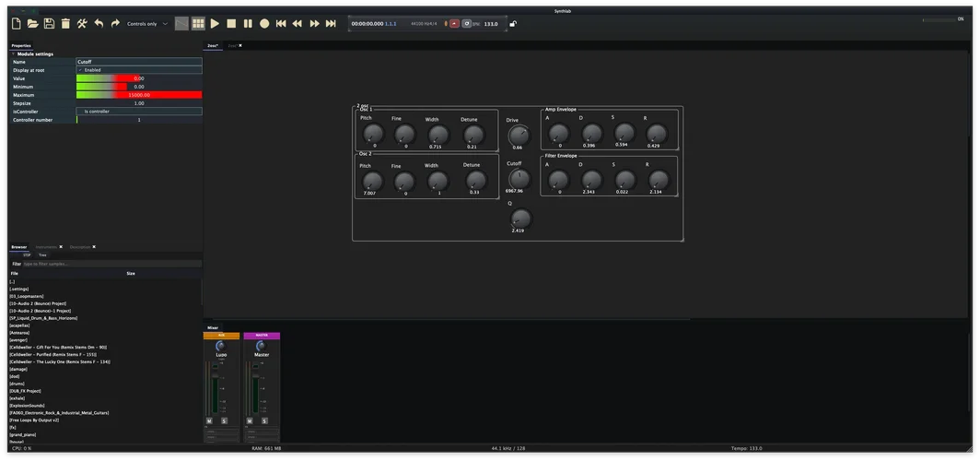This screenshot has height=461, width=980.
Task: Open the [grand_piano] folder
Action: click(x=22, y=434)
